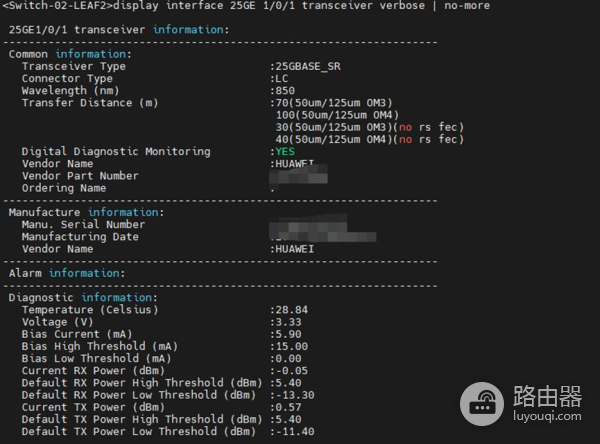Select '40(50um/125um OM4)(no rs fec)' line
The height and width of the screenshot is (444, 600).
coord(370,140)
